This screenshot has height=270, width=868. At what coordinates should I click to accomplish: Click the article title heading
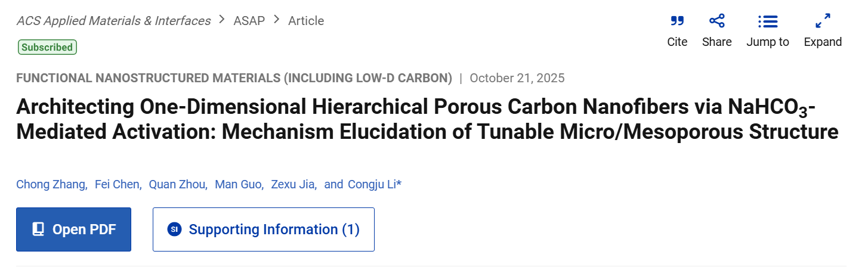(x=418, y=119)
